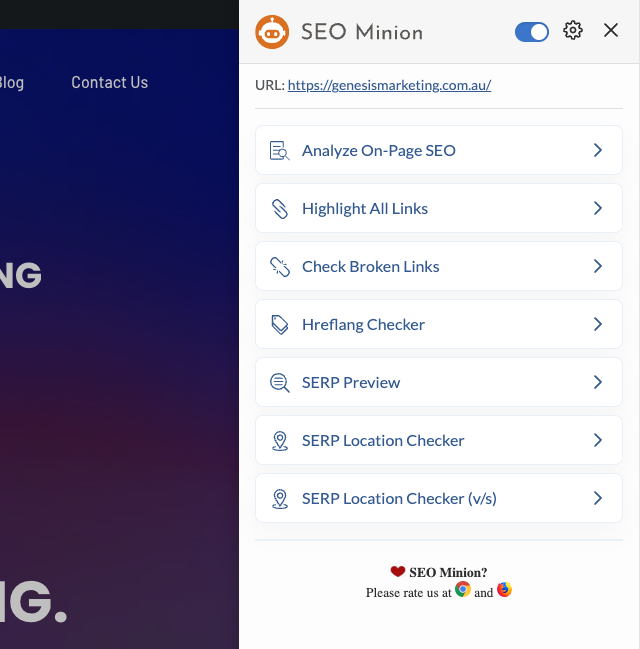The width and height of the screenshot is (640, 649).
Task: Toggle the SEO Minion on/off switch
Action: (x=532, y=32)
